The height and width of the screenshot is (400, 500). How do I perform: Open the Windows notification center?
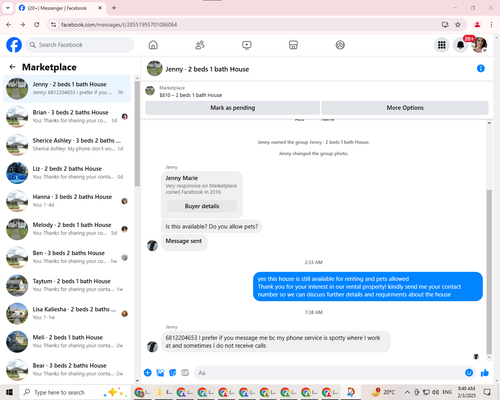487,392
